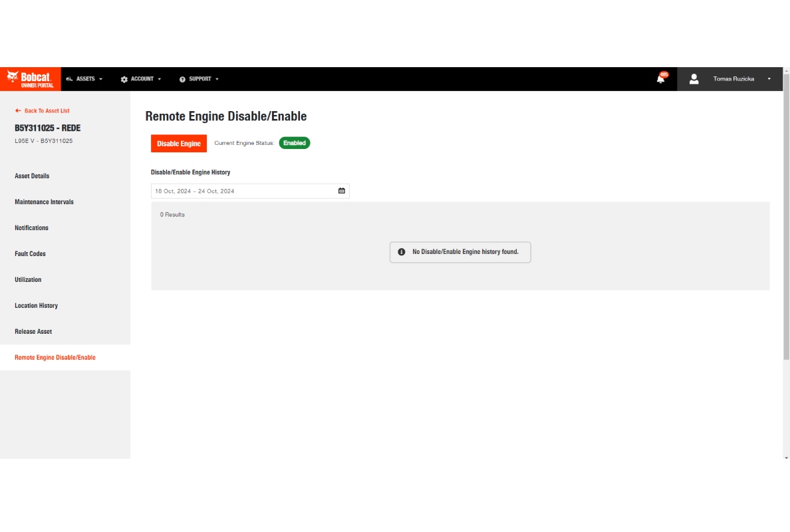Expand the Assets dropdown menu

tap(84, 79)
